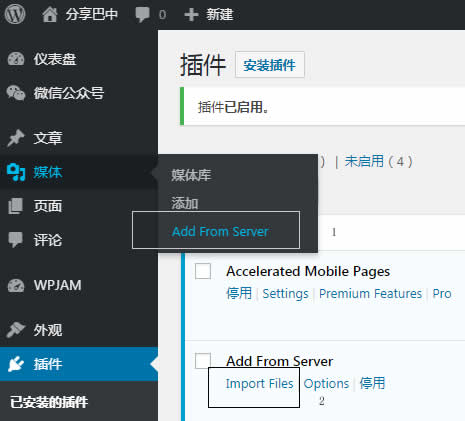Image resolution: width=465 pixels, height=421 pixels.
Task: Click the plus icon for 新建
Action: point(191,15)
